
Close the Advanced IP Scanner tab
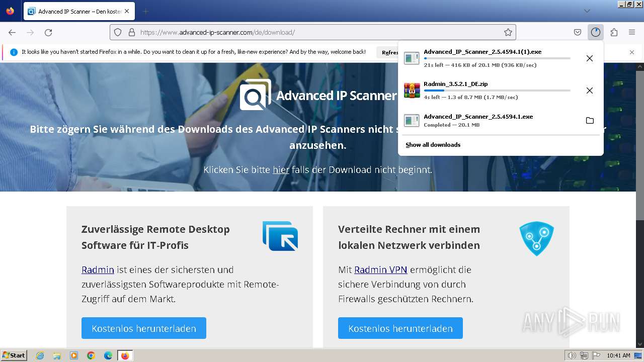tap(126, 11)
